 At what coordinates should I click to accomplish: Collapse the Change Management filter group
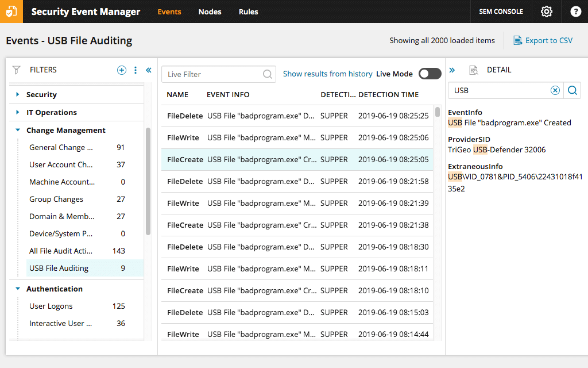point(18,130)
